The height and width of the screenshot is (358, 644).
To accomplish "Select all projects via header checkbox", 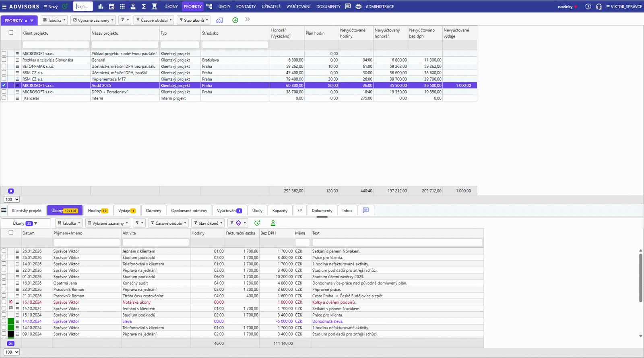I will click(11, 33).
